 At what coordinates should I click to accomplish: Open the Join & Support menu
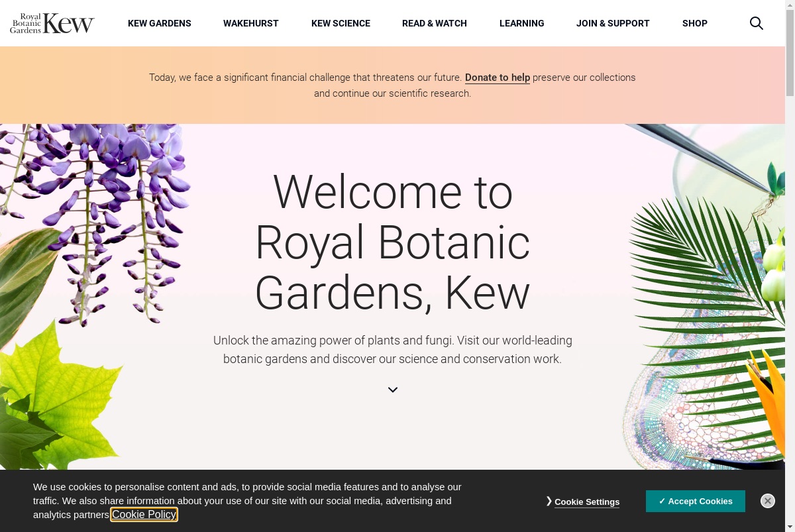click(x=613, y=23)
